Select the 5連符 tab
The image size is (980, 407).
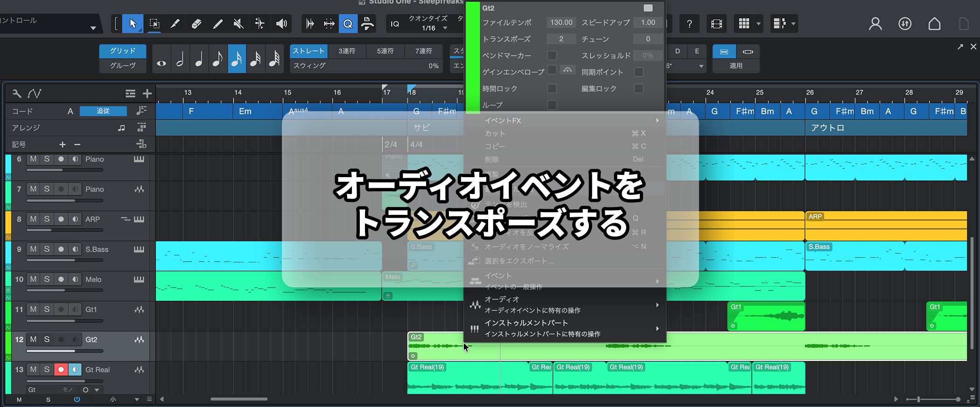[x=385, y=51]
